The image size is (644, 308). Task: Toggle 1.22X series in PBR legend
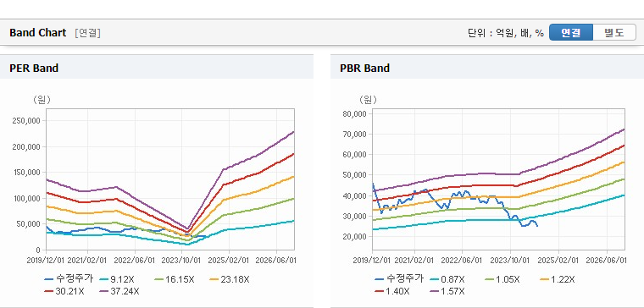point(557,279)
